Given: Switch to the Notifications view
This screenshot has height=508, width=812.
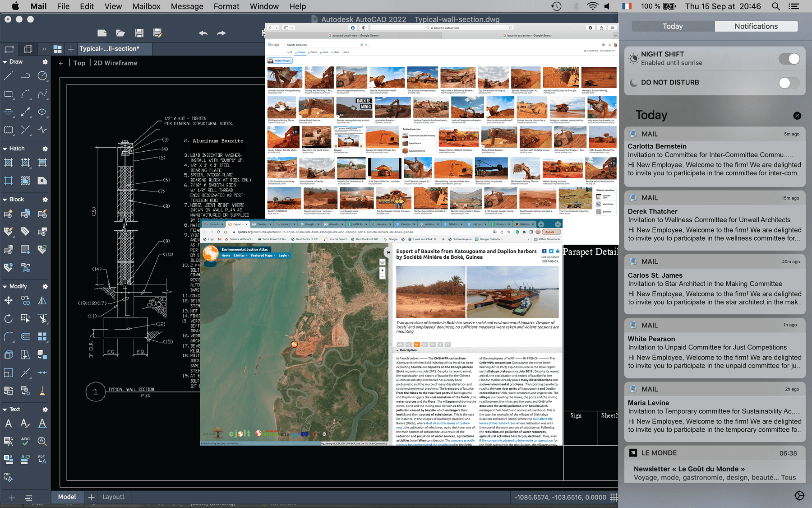Looking at the screenshot, I should click(756, 26).
